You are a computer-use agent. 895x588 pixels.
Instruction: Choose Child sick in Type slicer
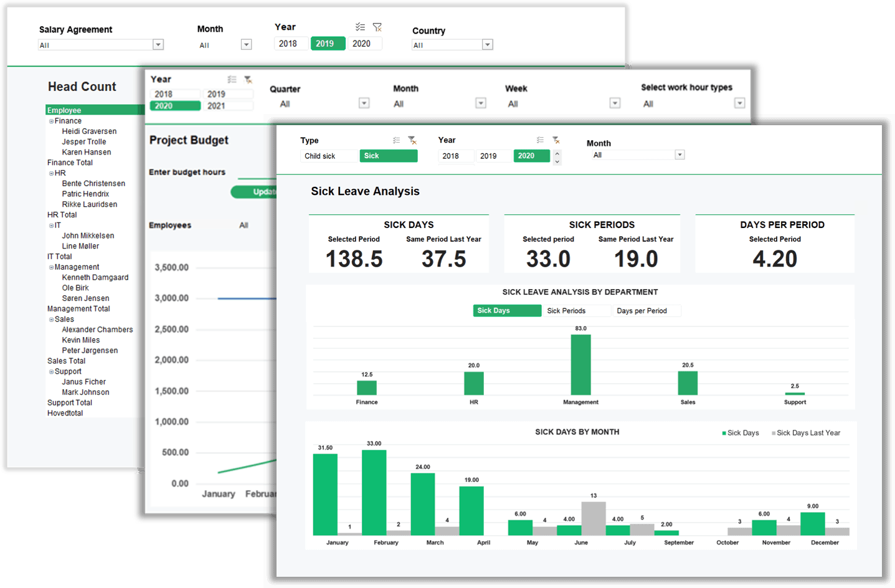(329, 156)
